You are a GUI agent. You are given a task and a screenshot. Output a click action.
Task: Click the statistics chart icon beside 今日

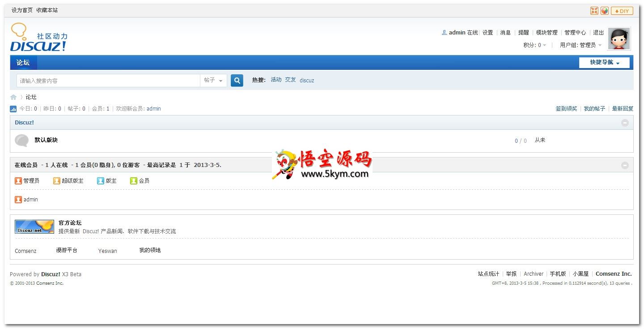(x=13, y=109)
